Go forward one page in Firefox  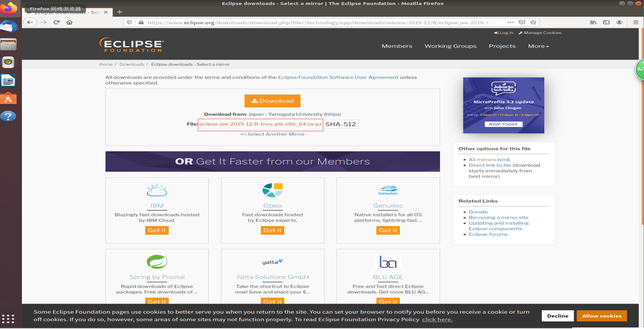(43, 22)
